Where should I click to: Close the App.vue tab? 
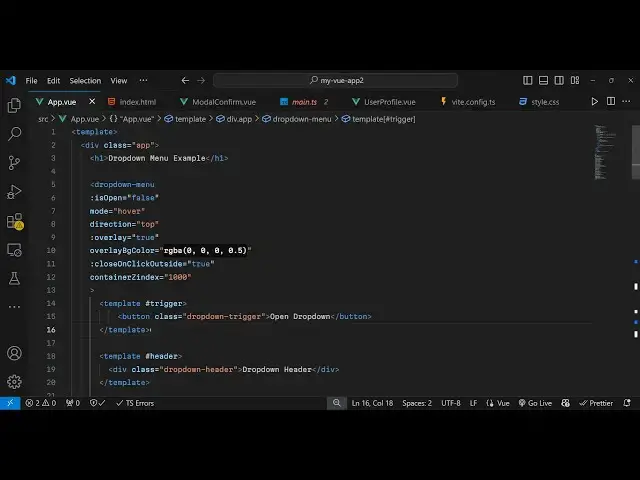(92, 101)
